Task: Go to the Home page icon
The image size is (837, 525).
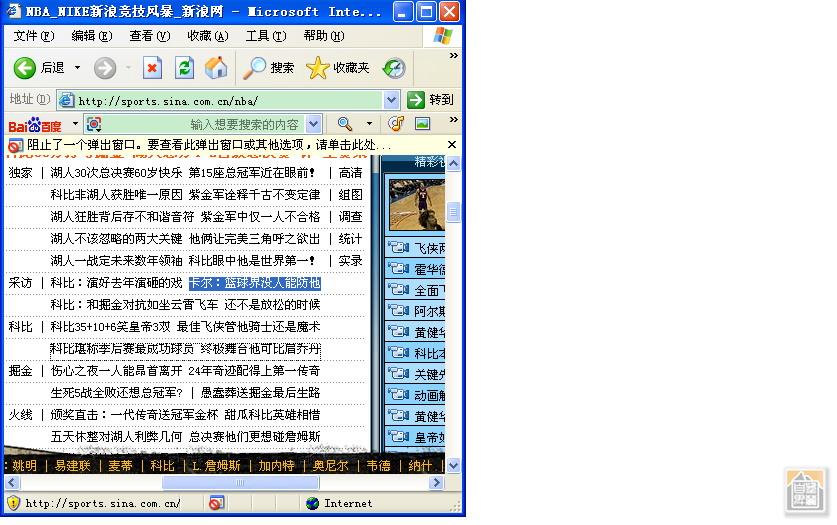Action: pos(216,68)
